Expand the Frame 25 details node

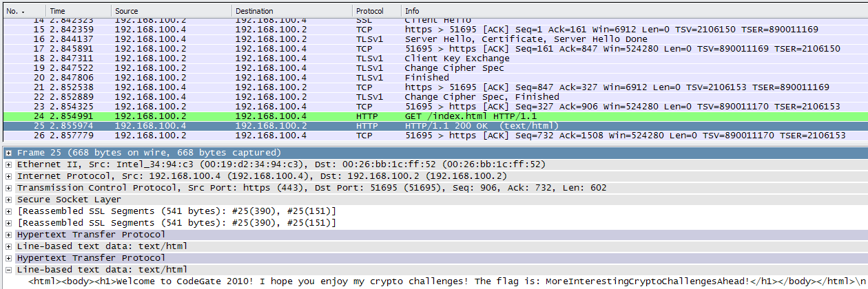pyautogui.click(x=8, y=153)
